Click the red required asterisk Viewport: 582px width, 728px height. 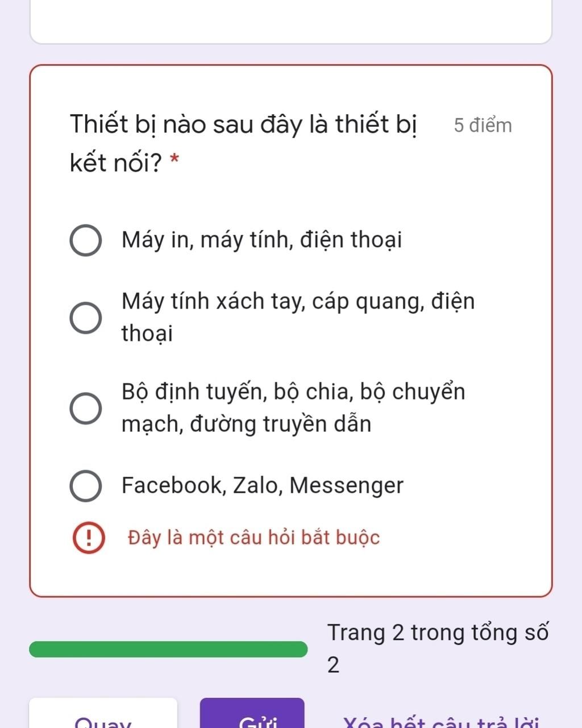174,161
